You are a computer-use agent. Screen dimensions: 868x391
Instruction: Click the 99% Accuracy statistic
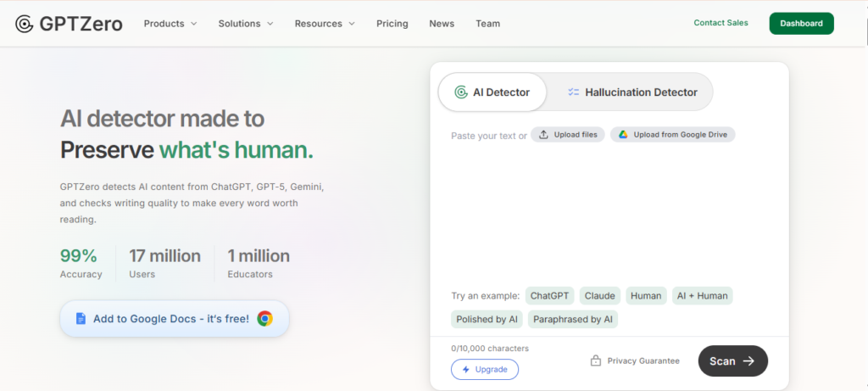point(81,263)
